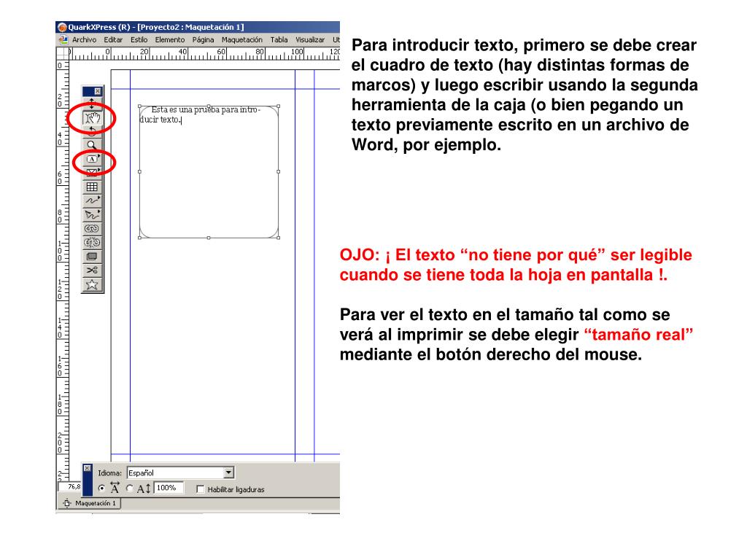Select the overlapping-rectangles tool above Scissors
This screenshot has height=560, width=747.
point(92,257)
